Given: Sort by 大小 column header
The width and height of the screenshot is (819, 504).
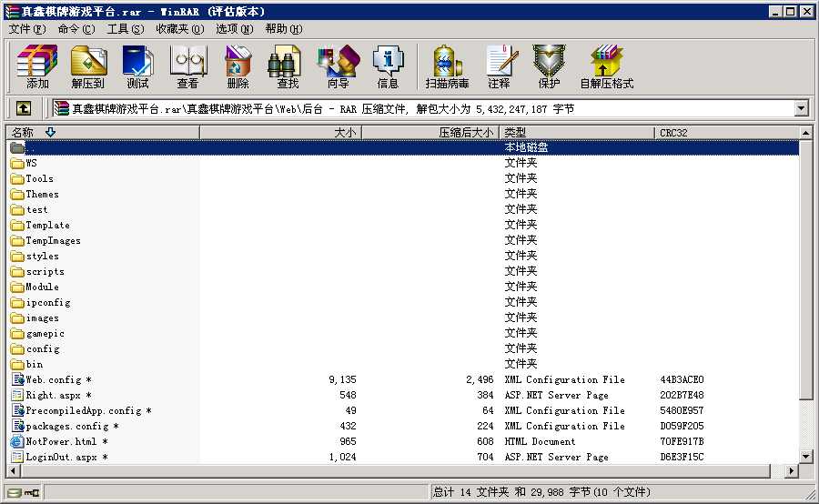Looking at the screenshot, I should tap(281, 133).
